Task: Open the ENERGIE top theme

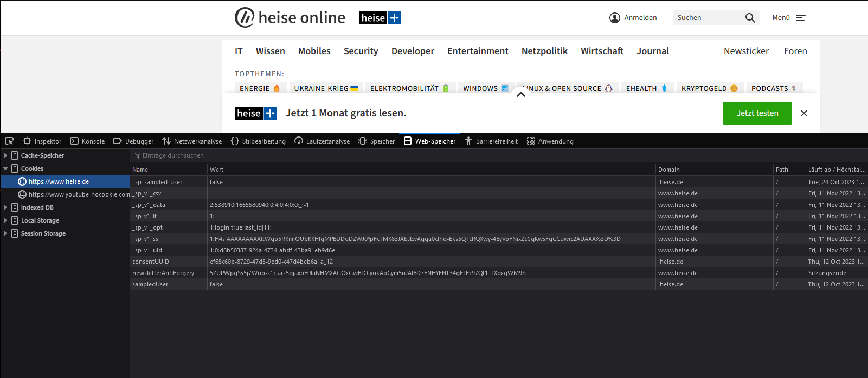Action: coord(260,88)
